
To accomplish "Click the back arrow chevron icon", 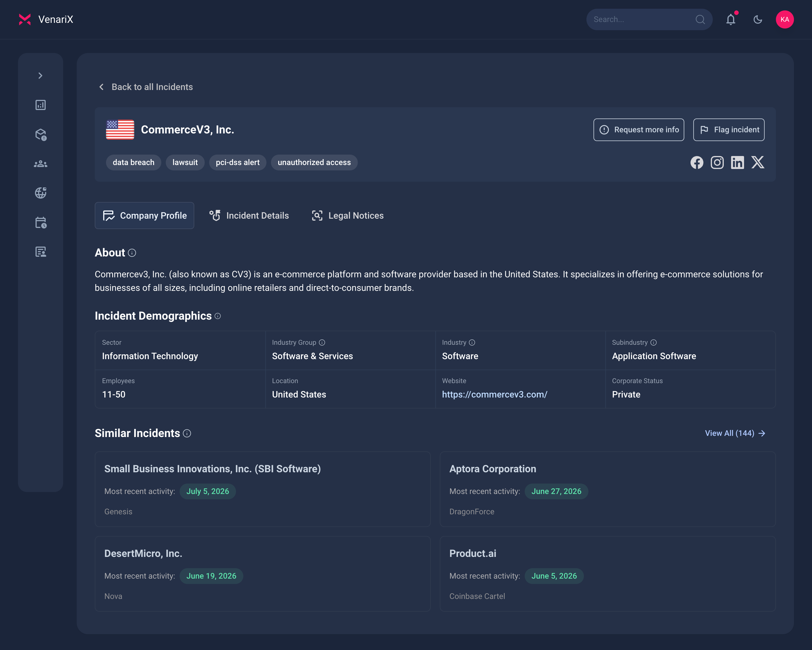I will click(101, 87).
